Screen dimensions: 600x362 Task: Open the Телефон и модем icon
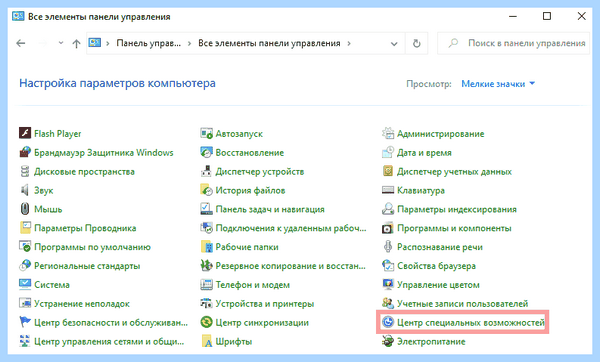click(x=206, y=284)
